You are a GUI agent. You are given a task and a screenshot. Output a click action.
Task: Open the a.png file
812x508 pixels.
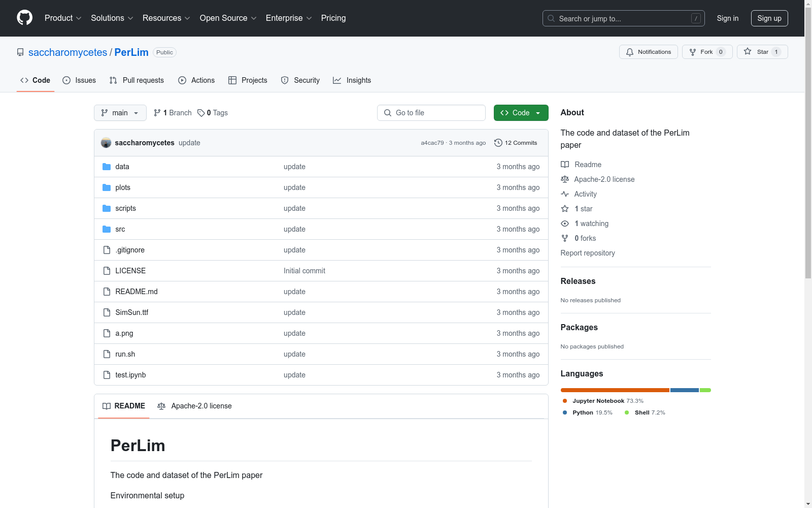coord(124,333)
